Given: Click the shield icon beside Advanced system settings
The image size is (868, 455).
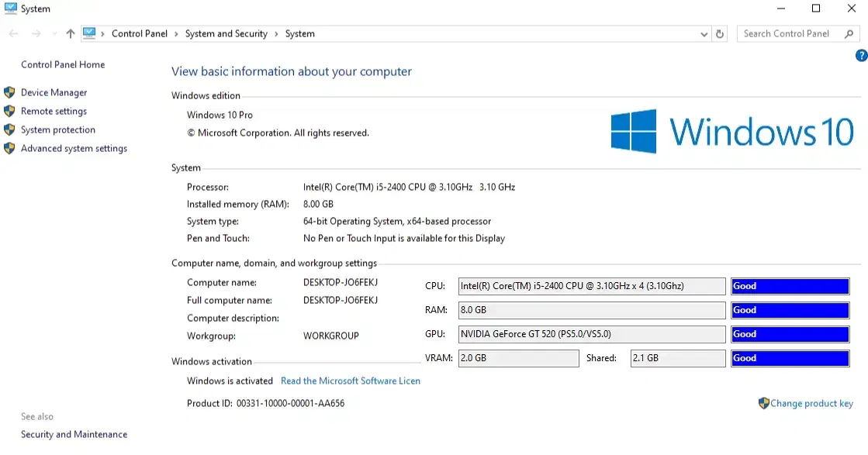Looking at the screenshot, I should coord(9,148).
